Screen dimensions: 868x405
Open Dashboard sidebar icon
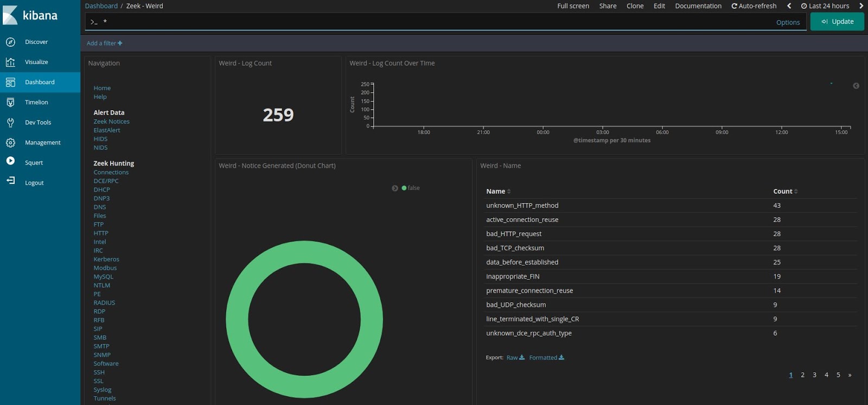(10, 82)
